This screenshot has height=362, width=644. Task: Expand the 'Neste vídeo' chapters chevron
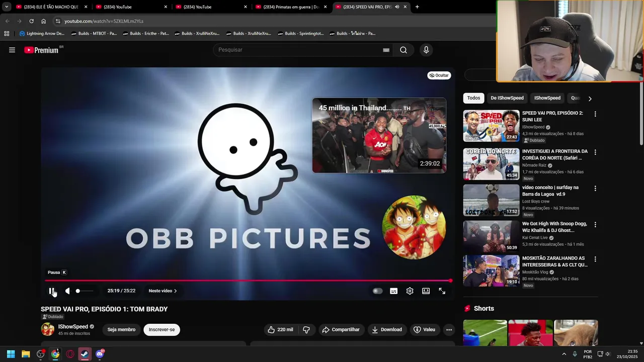(175, 291)
